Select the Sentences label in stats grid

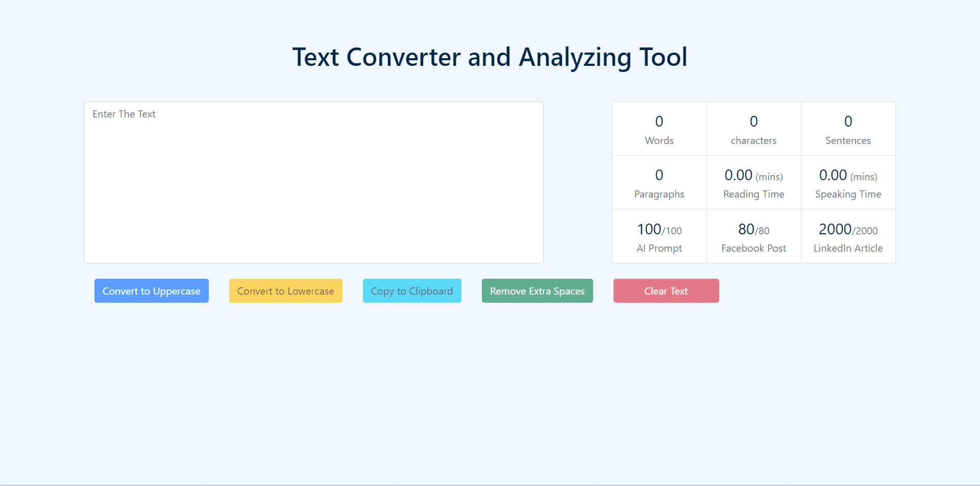[x=848, y=141]
